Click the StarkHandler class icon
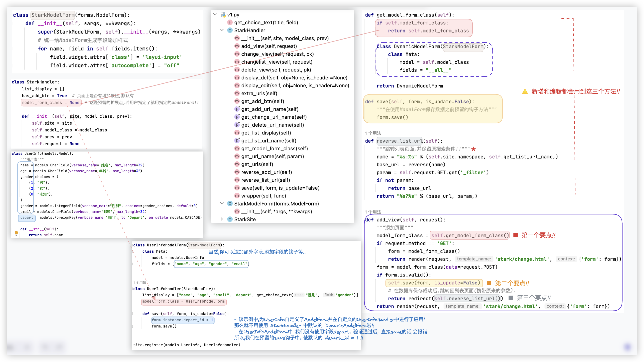 (x=230, y=30)
